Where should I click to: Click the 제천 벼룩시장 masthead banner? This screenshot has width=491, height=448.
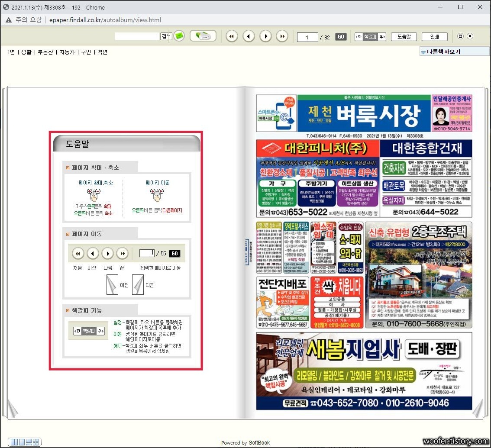pyautogui.click(x=364, y=114)
